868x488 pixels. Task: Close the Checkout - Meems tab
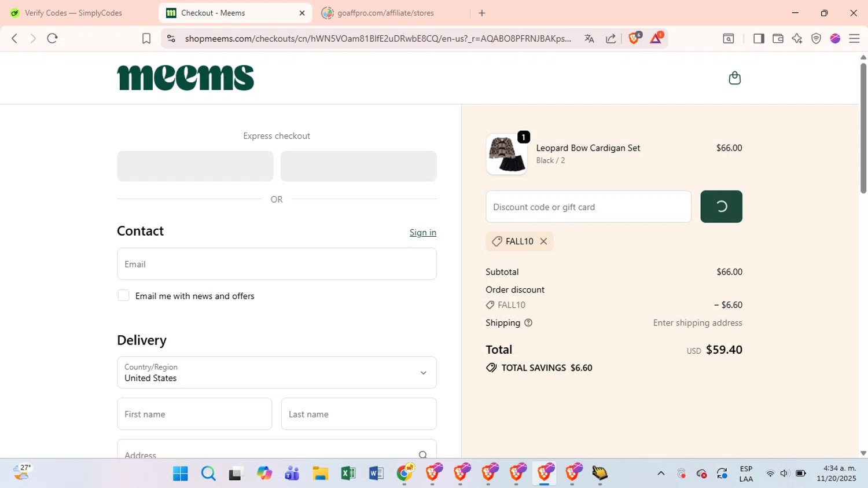tap(302, 13)
